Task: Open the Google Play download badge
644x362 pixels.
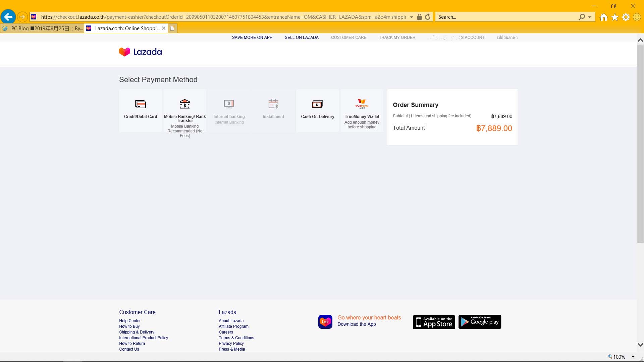Action: pyautogui.click(x=480, y=322)
